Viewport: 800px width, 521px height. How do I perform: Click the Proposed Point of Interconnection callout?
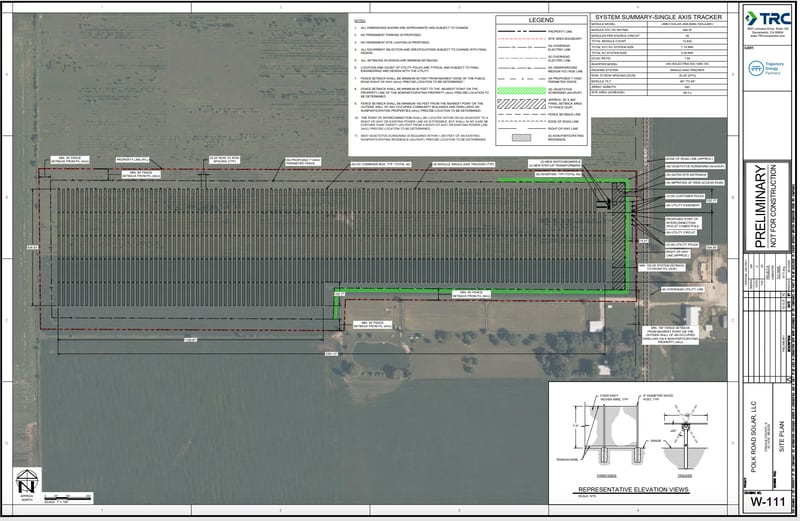click(683, 222)
